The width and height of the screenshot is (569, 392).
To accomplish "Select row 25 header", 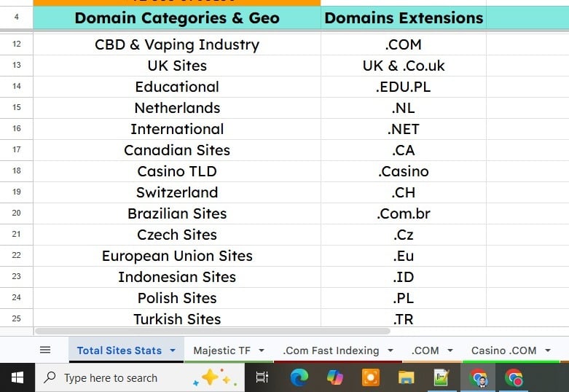I will tap(16, 318).
